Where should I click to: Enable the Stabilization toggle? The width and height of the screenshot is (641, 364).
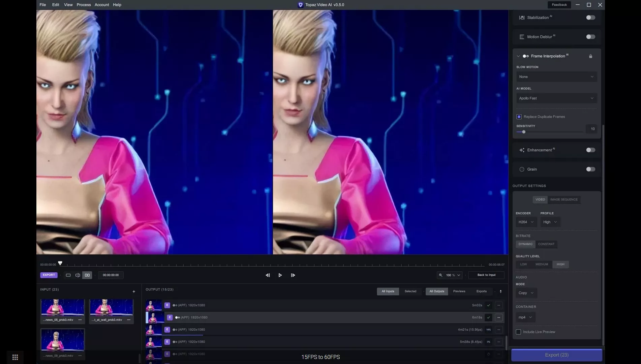pos(590,18)
